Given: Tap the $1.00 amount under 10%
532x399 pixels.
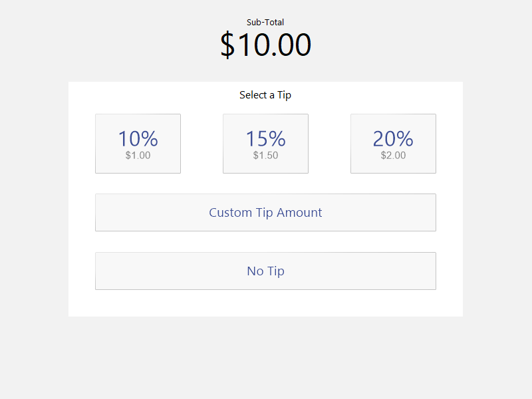Looking at the screenshot, I should pyautogui.click(x=138, y=156).
